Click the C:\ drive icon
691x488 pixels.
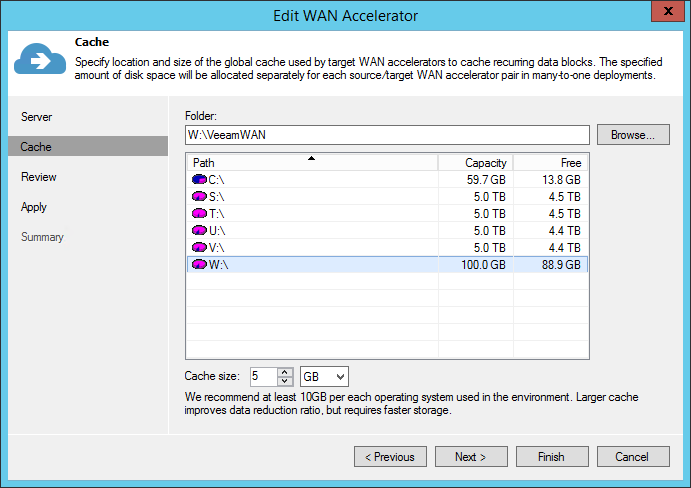tap(199, 179)
